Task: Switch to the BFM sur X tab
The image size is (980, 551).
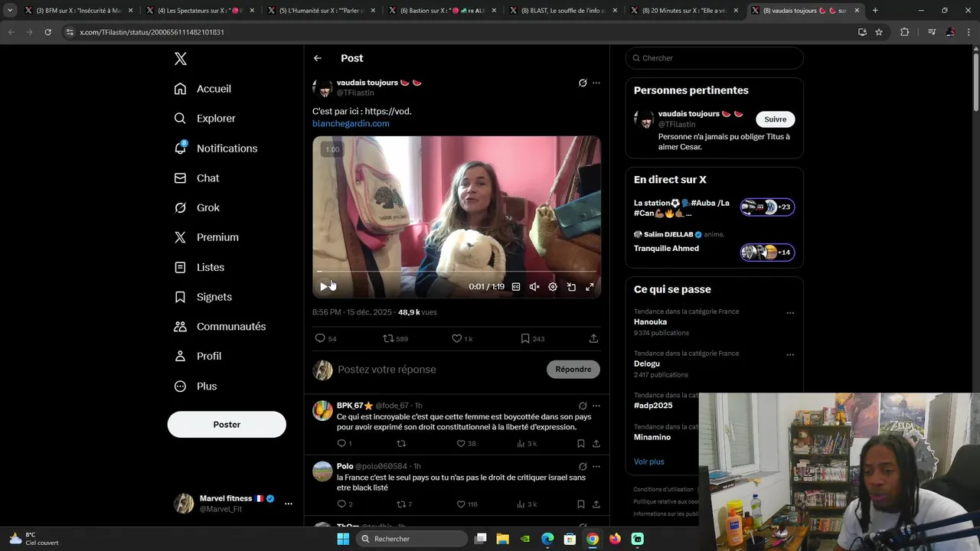Action: pyautogui.click(x=77, y=11)
